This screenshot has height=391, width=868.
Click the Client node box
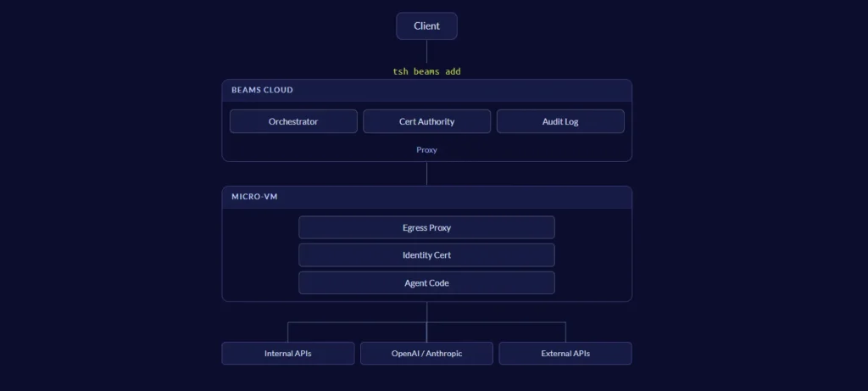tap(426, 26)
